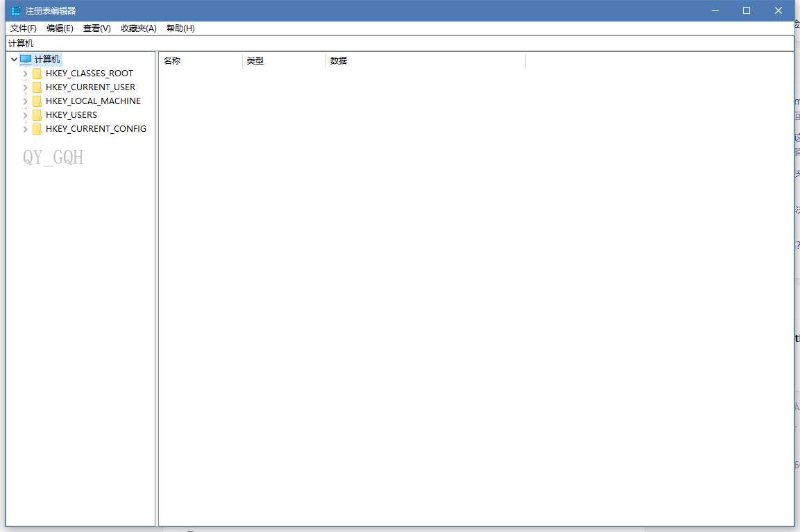Screen dimensions: 800x532
Task: Collapse the 计算机 root node
Action: coord(15,60)
